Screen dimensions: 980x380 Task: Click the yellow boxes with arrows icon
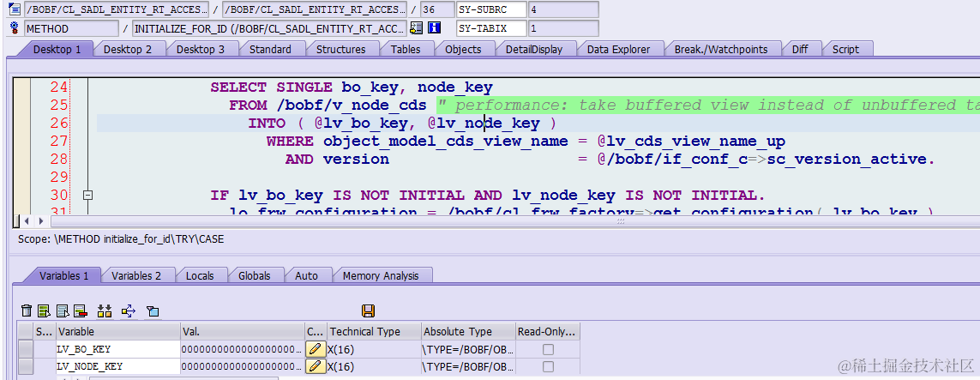tap(105, 311)
